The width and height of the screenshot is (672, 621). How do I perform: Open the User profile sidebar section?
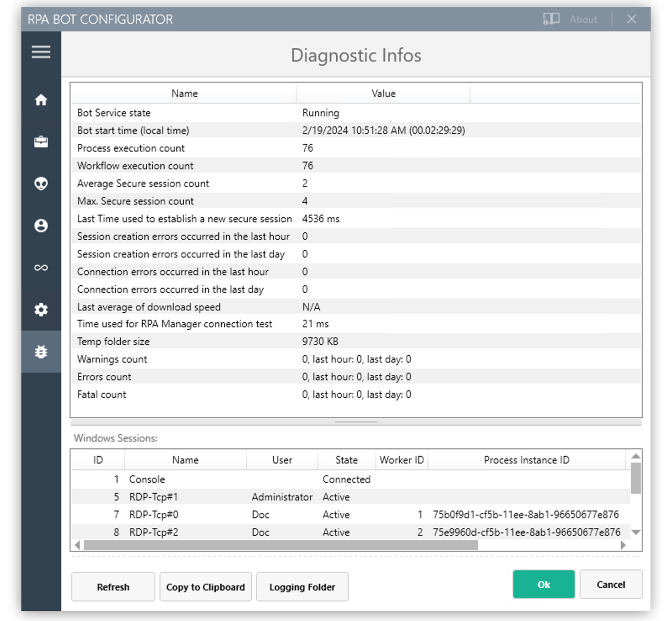click(41, 226)
